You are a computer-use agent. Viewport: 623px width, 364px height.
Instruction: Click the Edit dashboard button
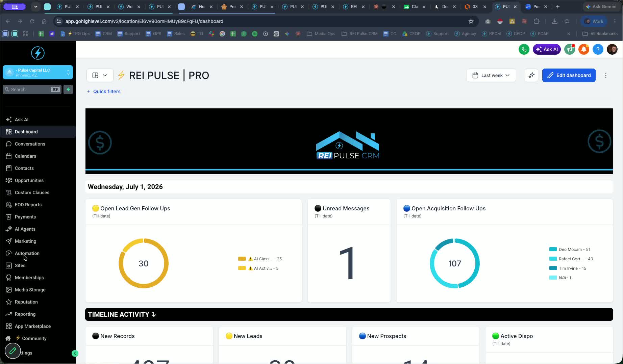(569, 75)
